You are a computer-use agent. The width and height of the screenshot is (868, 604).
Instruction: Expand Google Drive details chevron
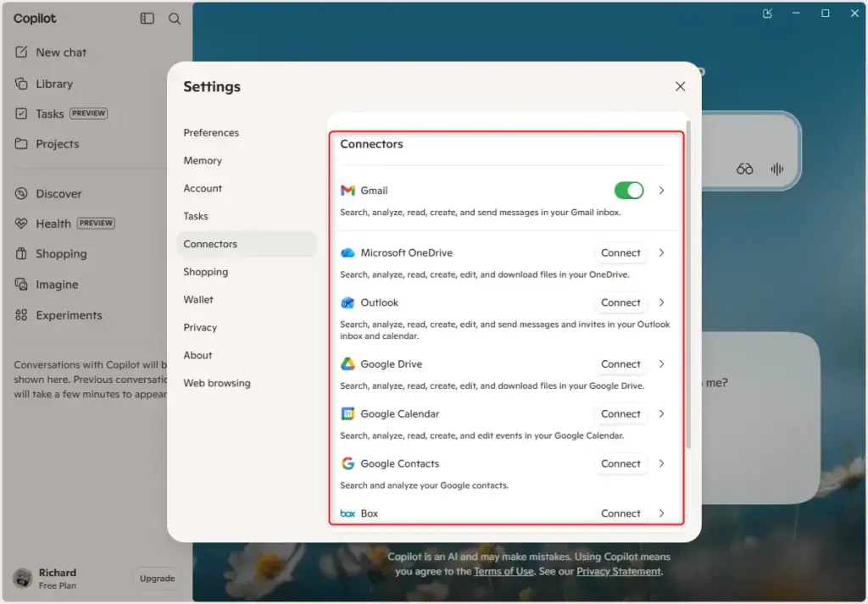[661, 364]
